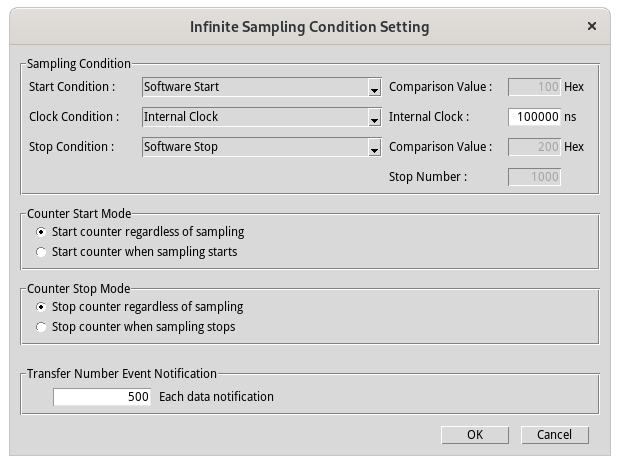Click the Comparison Value field showing 100

pyautogui.click(x=535, y=87)
